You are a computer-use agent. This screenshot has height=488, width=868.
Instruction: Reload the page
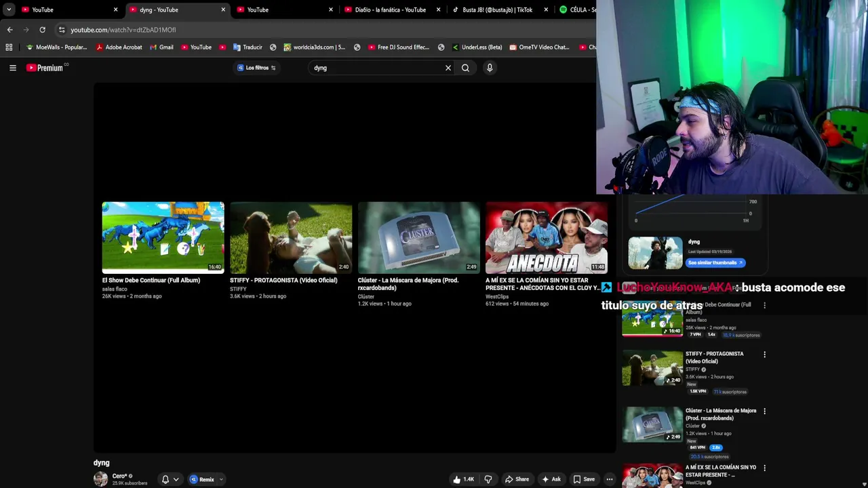point(42,30)
